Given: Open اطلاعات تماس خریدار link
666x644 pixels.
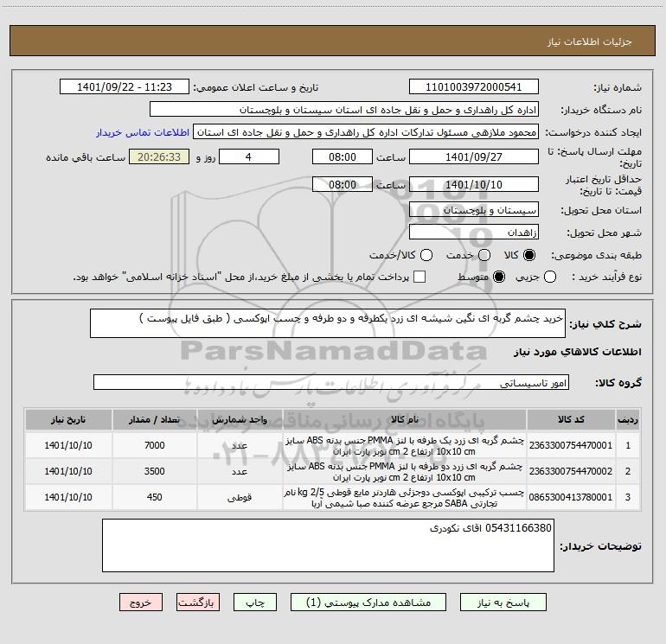Looking at the screenshot, I should pos(143,132).
